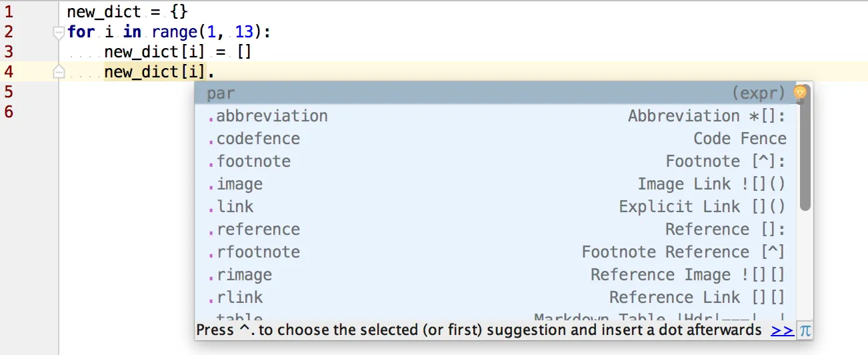Select the .footnote suggestion

pyautogui.click(x=253, y=161)
